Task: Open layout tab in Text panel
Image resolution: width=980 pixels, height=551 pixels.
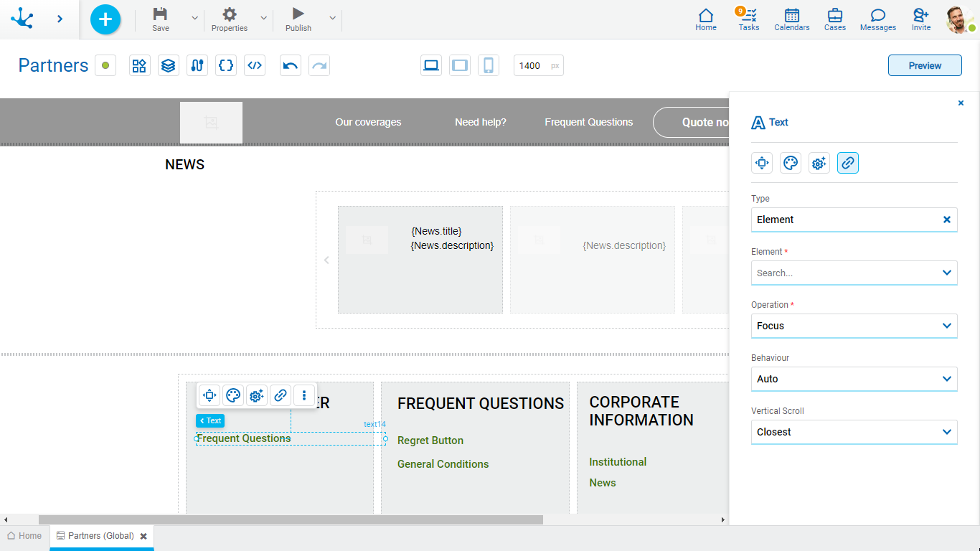Action: pyautogui.click(x=762, y=163)
